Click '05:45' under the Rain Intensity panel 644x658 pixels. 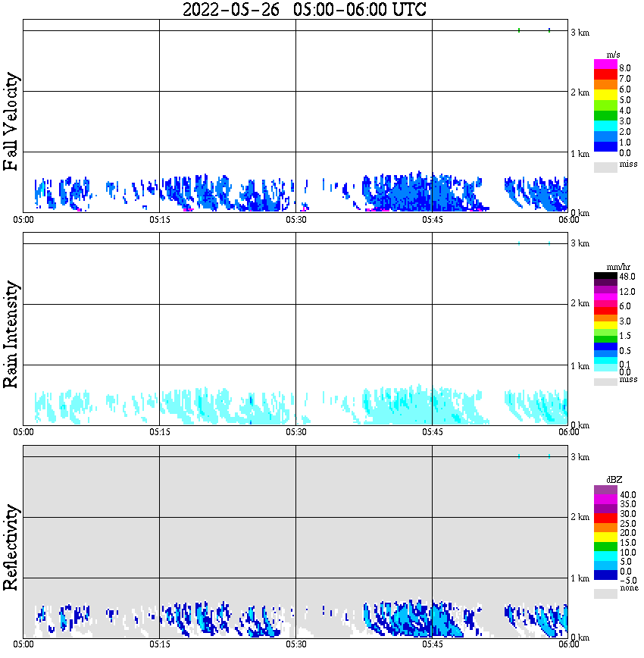[433, 432]
